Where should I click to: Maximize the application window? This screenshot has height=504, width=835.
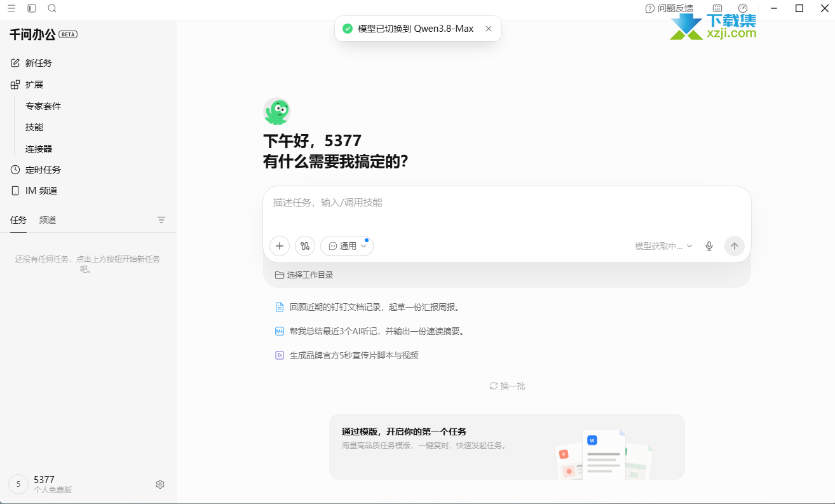799,8
